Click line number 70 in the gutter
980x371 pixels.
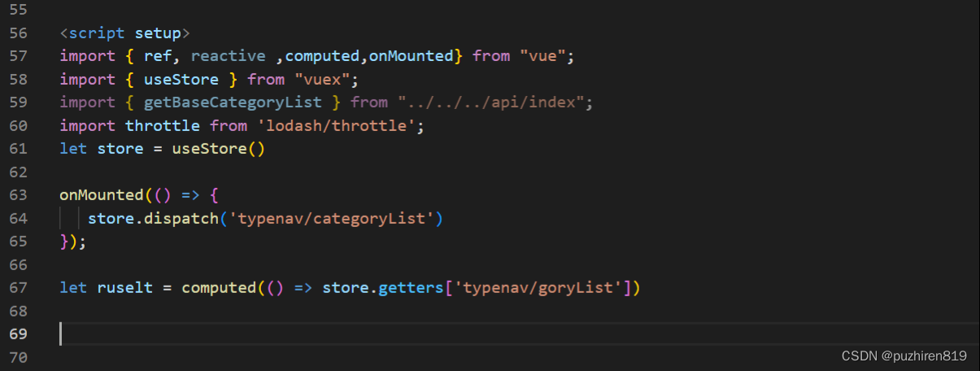coord(19,357)
